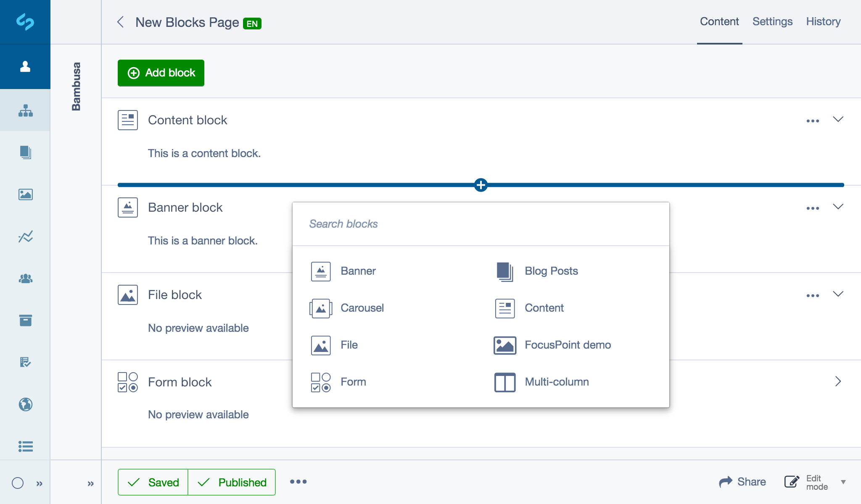
Task: Click the Add block button
Action: (161, 73)
